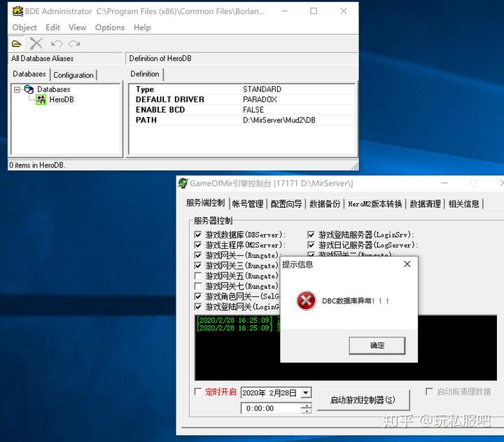Click the Type value STANDARD
Image resolution: width=504 pixels, height=442 pixels.
262,89
